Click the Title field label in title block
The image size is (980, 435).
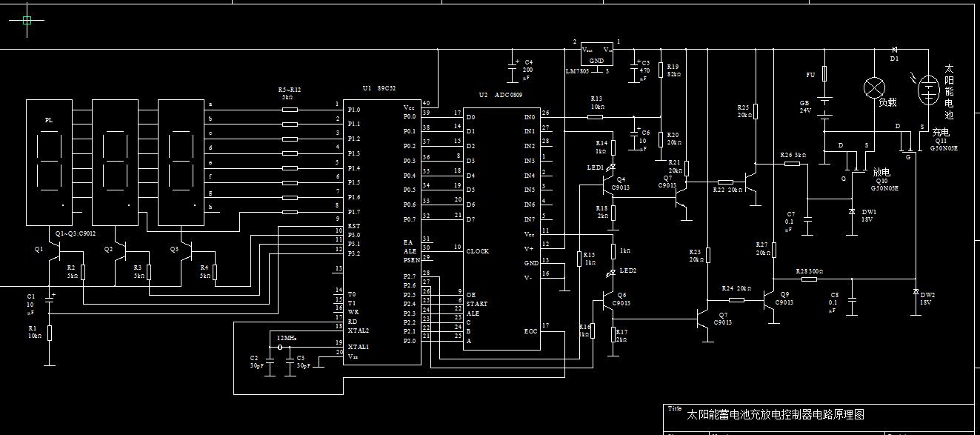(x=674, y=408)
